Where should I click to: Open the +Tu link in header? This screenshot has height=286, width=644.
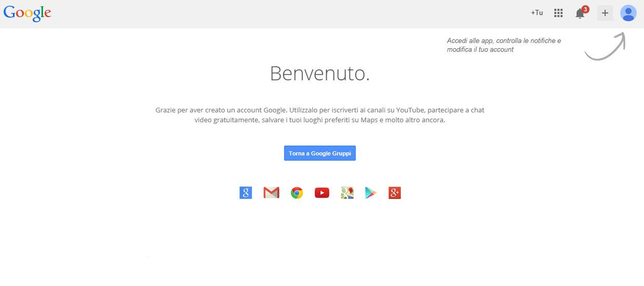click(x=537, y=13)
